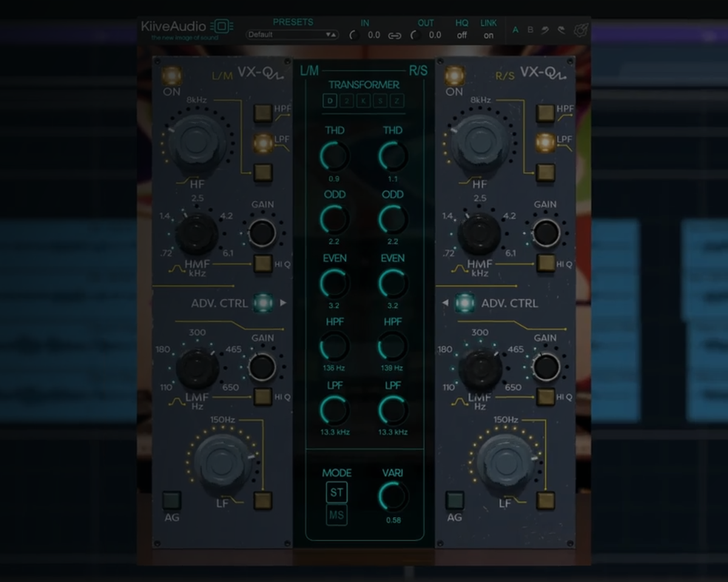Image resolution: width=728 pixels, height=582 pixels.
Task: Select transformer type 2
Action: click(347, 101)
